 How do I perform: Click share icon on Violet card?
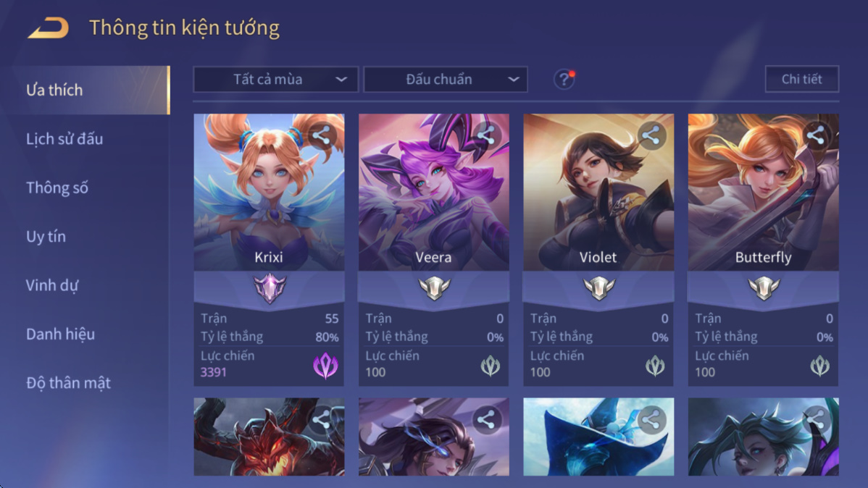(651, 135)
